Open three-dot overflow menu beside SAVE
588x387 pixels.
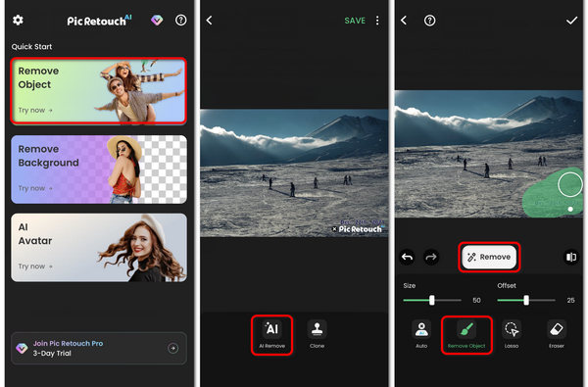(x=377, y=21)
